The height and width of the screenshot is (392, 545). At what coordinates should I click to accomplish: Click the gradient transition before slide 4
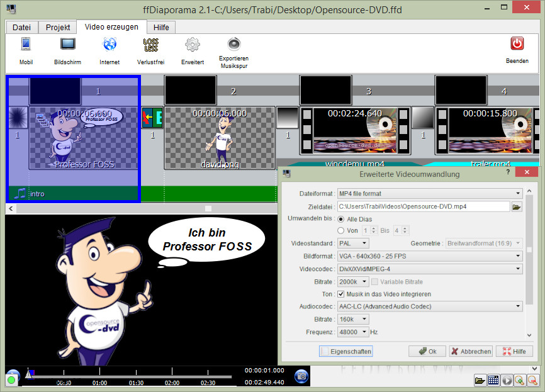pos(423,118)
